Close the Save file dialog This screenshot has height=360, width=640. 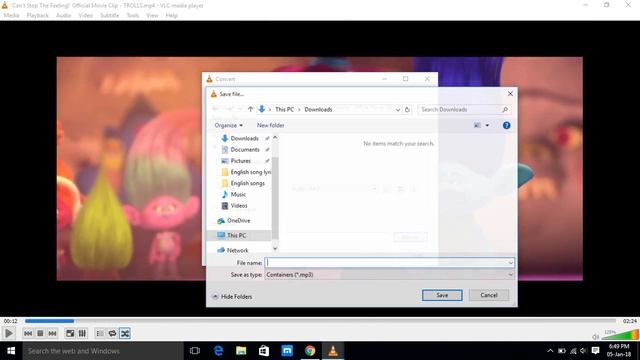[510, 93]
